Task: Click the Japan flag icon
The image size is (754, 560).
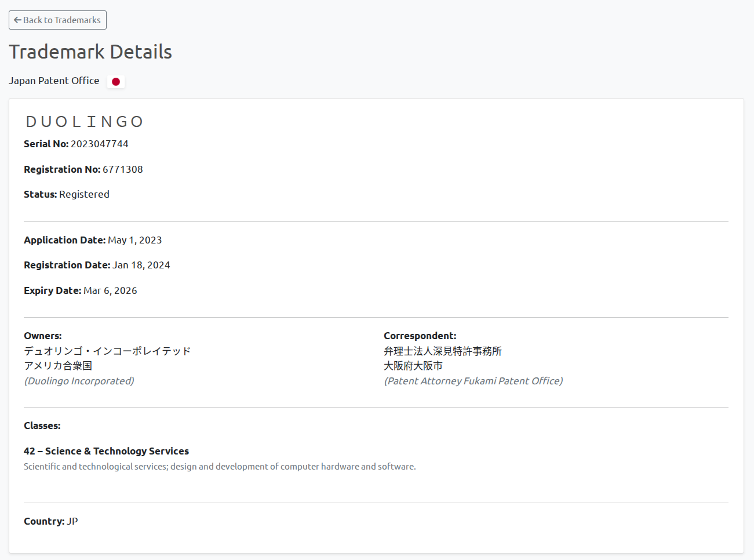Action: pyautogui.click(x=115, y=81)
